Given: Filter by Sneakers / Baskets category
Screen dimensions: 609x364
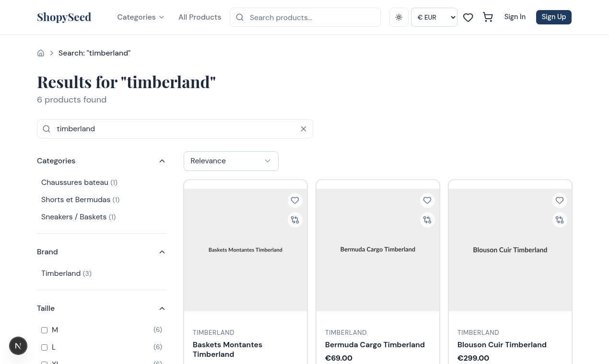Looking at the screenshot, I should point(78,217).
